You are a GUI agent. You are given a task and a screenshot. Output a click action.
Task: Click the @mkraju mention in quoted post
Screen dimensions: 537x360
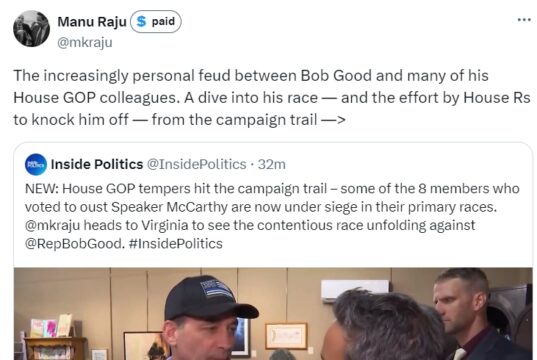(52, 225)
